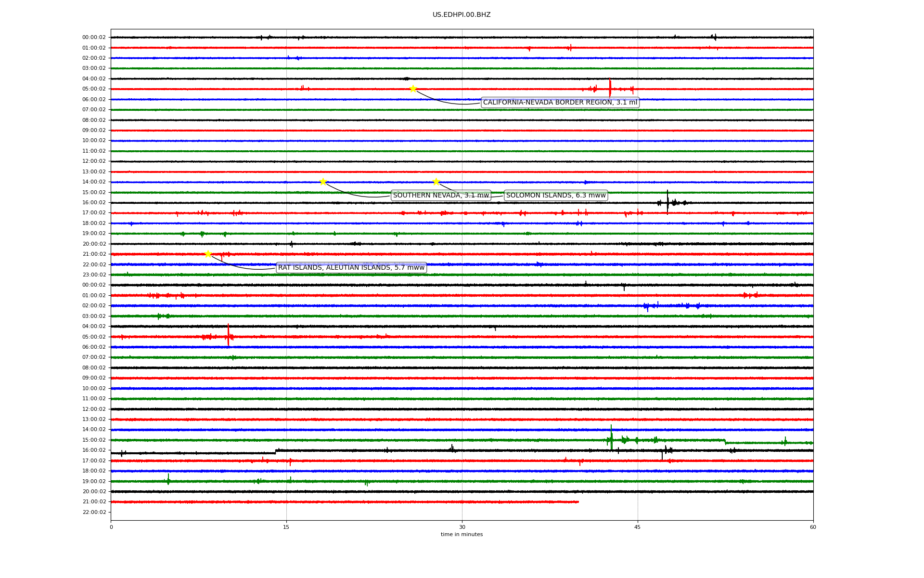This screenshot has width=924, height=578.
Task: Click the yellow star on the 05:00:02 trace
Action: click(x=413, y=89)
